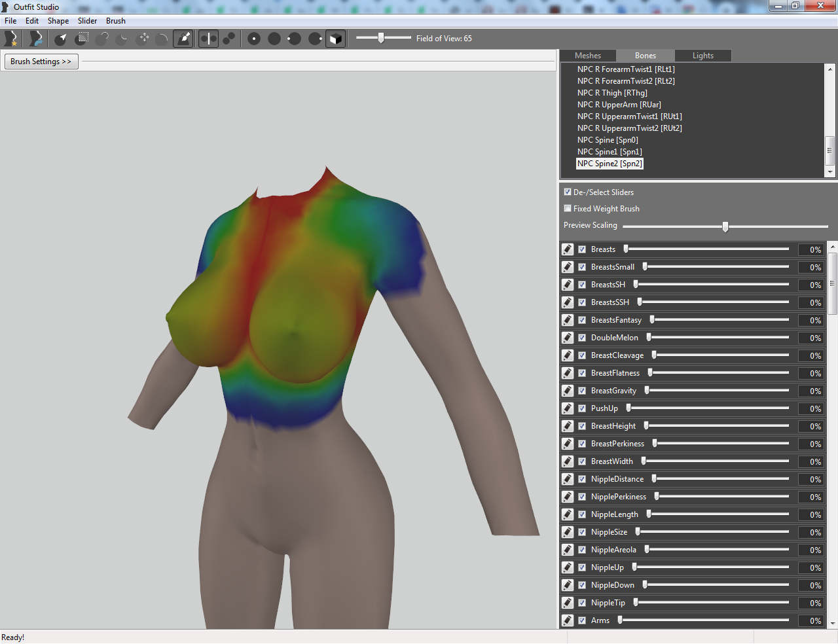The width and height of the screenshot is (838, 644).
Task: Open the Shape menu
Action: (58, 21)
